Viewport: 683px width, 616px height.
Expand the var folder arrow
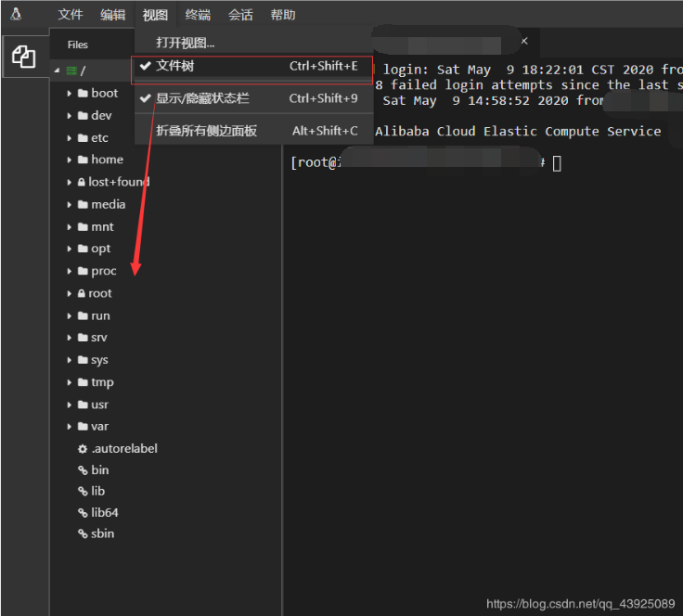(x=70, y=427)
